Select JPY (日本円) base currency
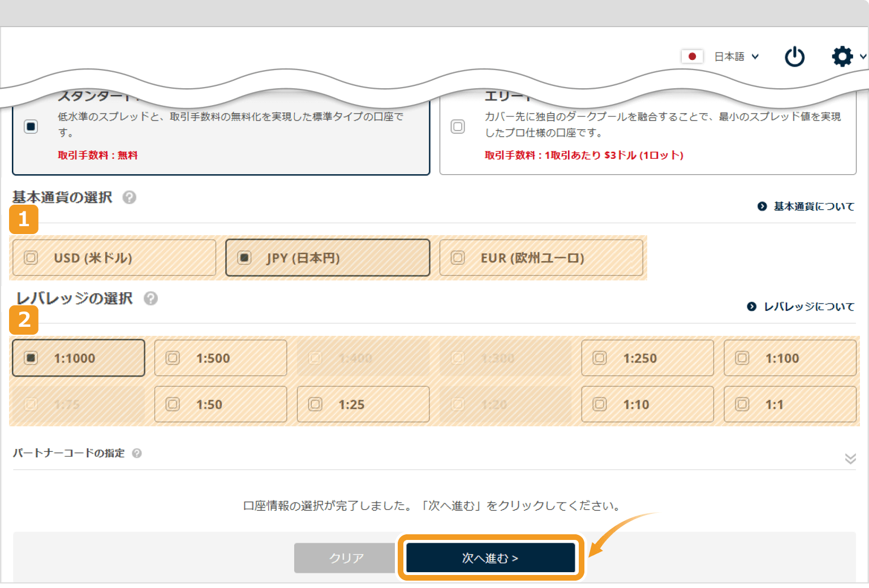The image size is (869, 588). [x=327, y=258]
